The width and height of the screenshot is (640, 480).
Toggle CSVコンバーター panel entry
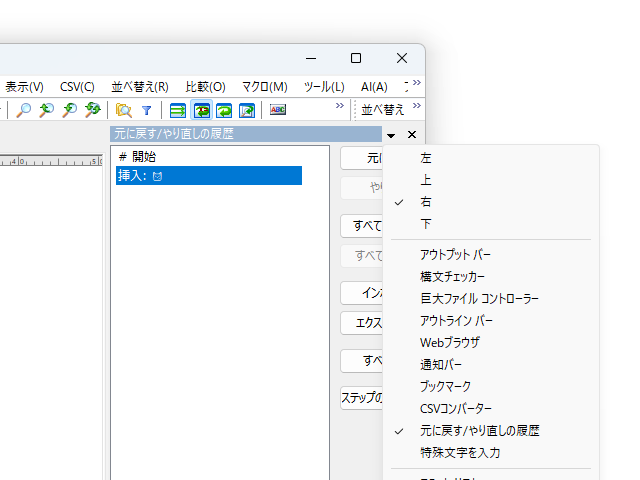click(491, 409)
